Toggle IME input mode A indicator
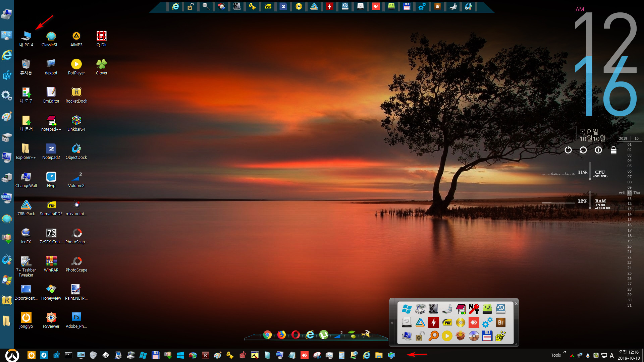Screen dimensions: 644x362 pos(611,356)
